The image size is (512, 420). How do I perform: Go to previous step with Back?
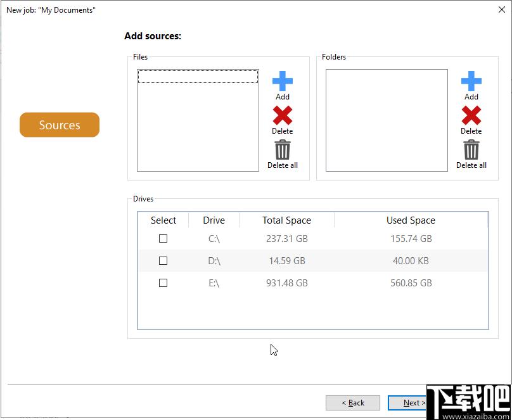tap(353, 403)
